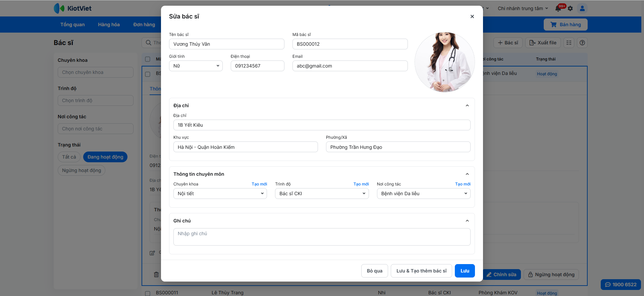
Task: Focus the Khu vực input field
Action: point(246,147)
